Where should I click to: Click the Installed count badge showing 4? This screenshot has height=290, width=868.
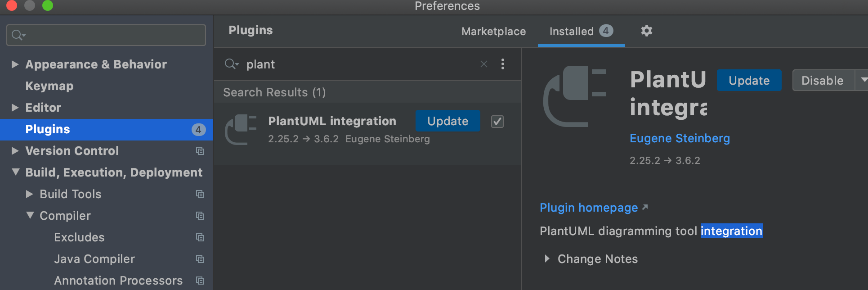coord(606,31)
